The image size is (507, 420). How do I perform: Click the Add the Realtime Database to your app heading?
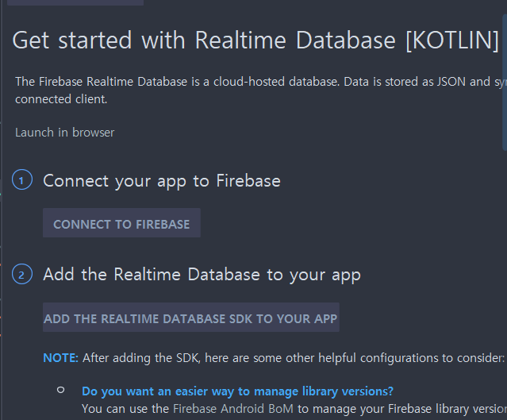pos(202,275)
